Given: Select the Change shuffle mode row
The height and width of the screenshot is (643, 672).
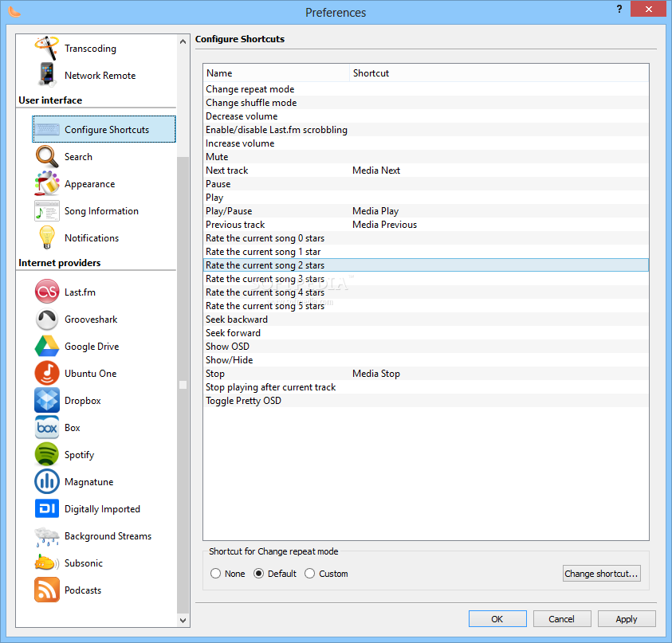Looking at the screenshot, I should pos(426,103).
